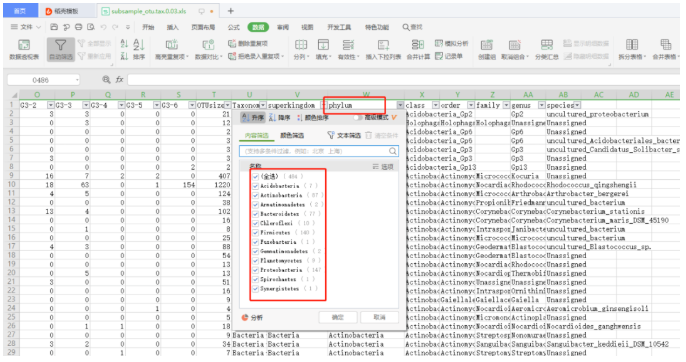Switch to the 颜色筛选 tab in filter panel
Image resolution: width=686 pixels, height=362 pixels.
292,135
